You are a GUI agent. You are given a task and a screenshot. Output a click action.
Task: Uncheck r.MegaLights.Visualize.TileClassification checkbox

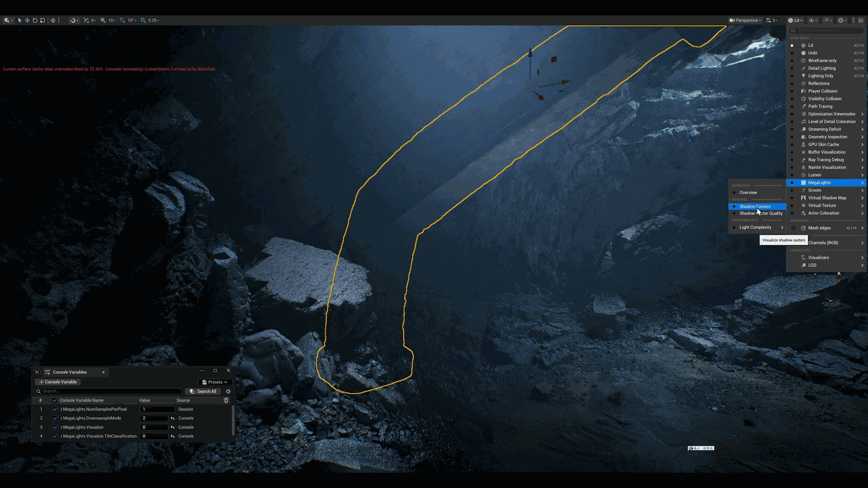coord(55,436)
